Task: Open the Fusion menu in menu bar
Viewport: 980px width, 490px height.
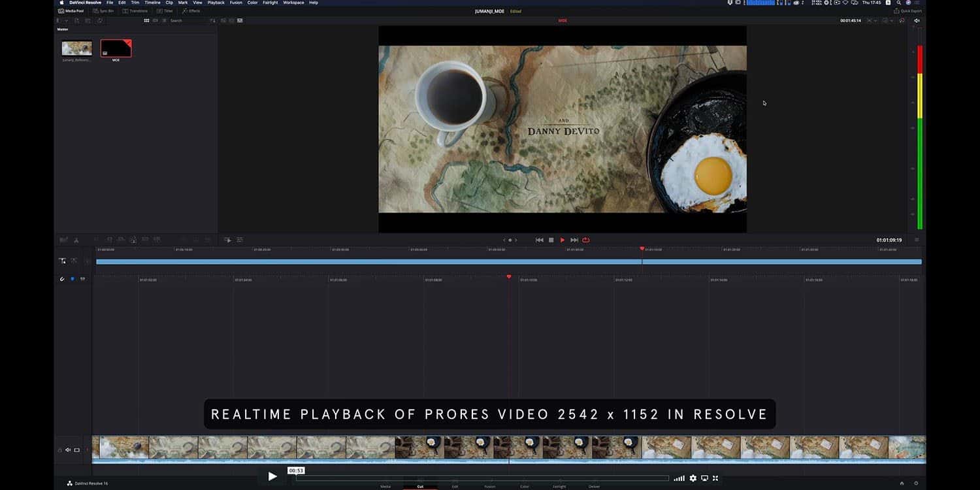Action: 236,3
